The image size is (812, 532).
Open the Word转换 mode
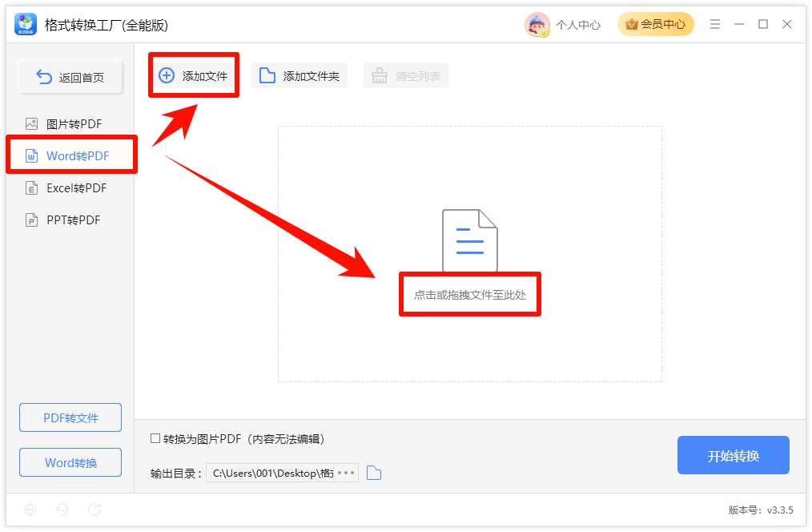pos(70,462)
